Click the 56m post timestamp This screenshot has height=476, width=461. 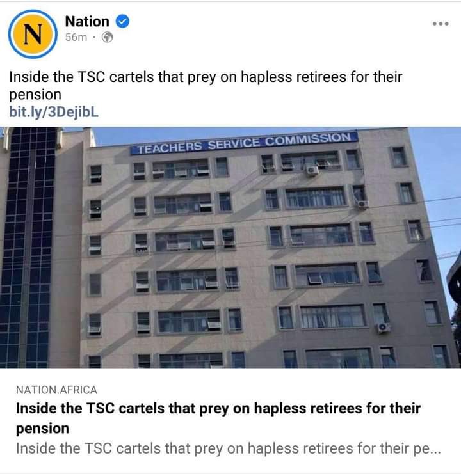coord(76,37)
